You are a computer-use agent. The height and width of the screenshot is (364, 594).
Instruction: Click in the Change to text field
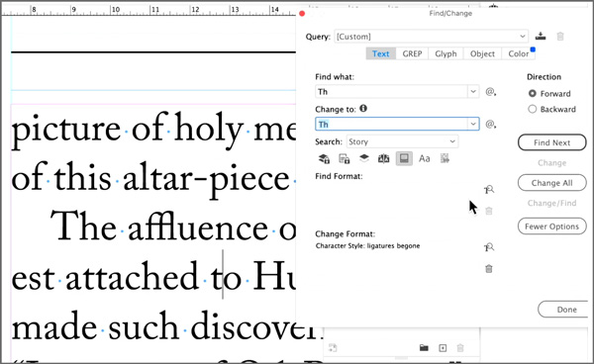[392, 124]
